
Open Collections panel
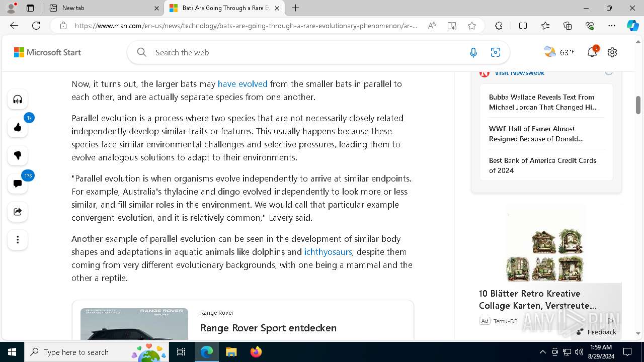tap(568, 26)
